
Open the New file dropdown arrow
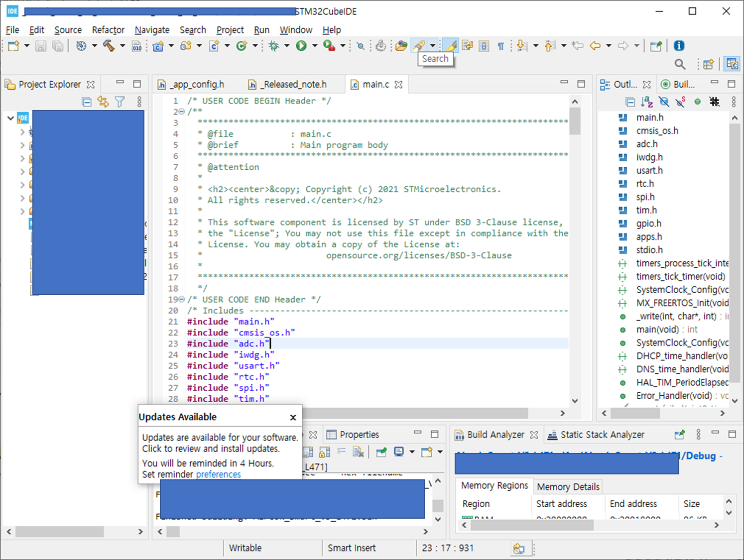click(26, 46)
